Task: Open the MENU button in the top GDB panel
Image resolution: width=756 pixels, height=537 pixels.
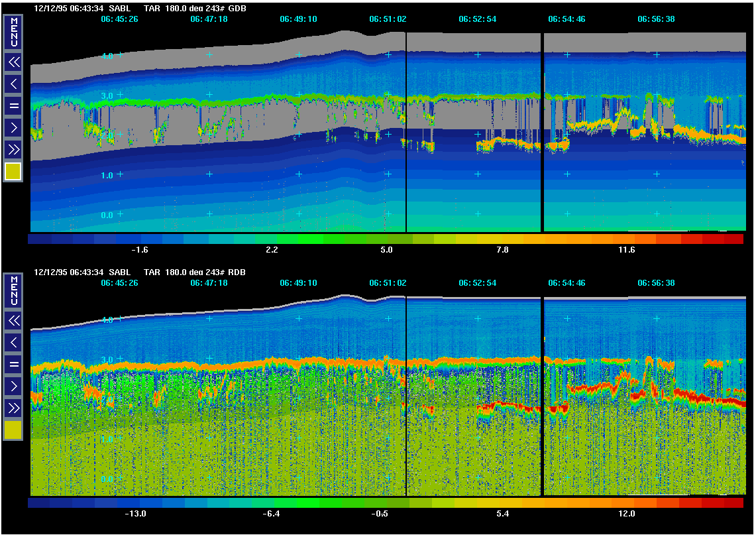Action: pos(13,32)
